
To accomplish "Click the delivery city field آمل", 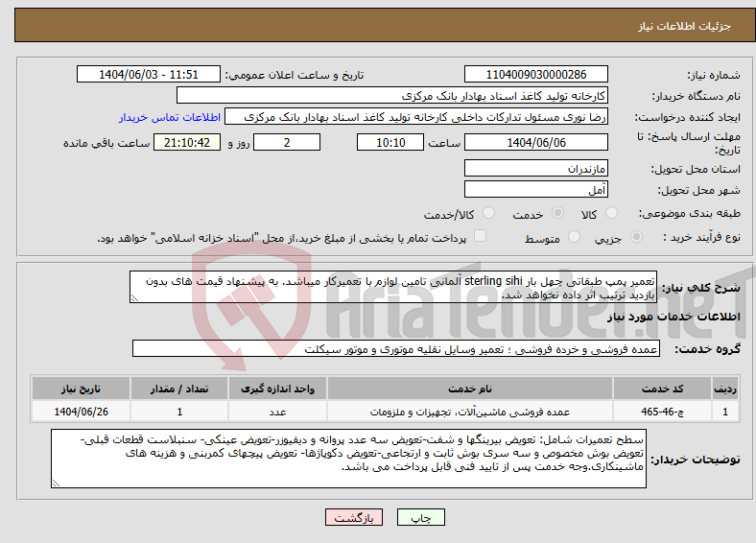I will click(535, 189).
